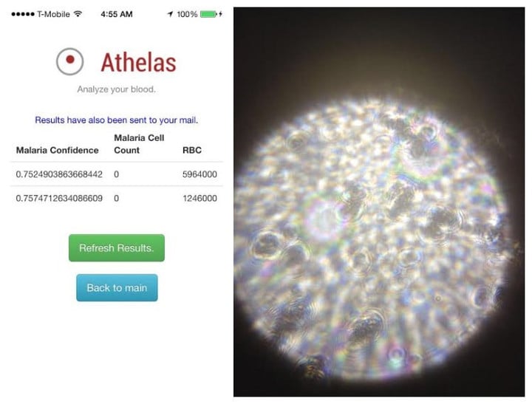Tap the battery indicator icon
Screen dimensions: 532x404
[x=211, y=14]
